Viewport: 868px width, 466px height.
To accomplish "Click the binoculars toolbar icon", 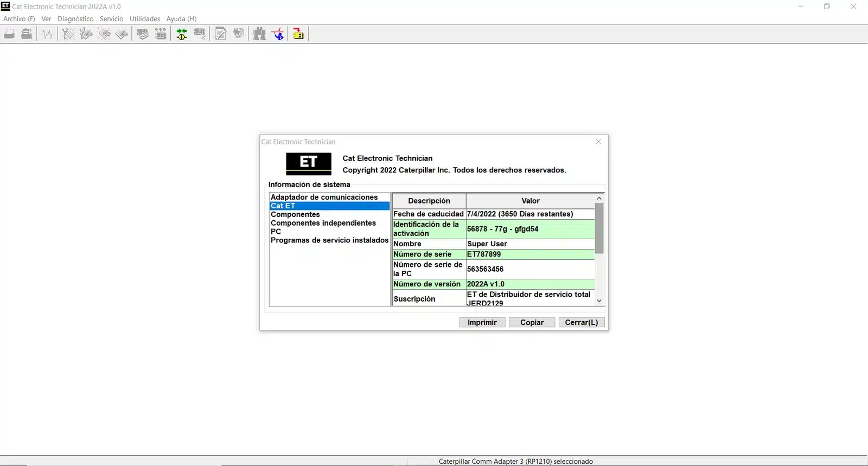I will 260,34.
